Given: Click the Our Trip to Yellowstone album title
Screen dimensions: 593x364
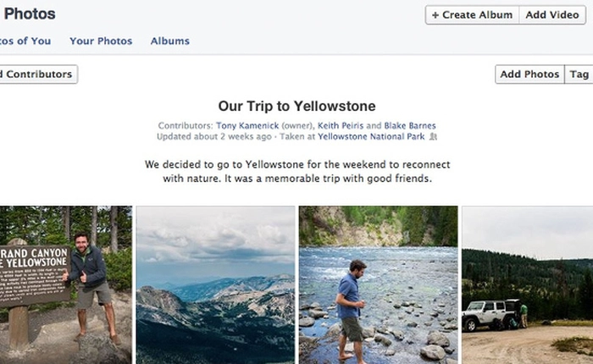Looking at the screenshot, I should point(296,106).
